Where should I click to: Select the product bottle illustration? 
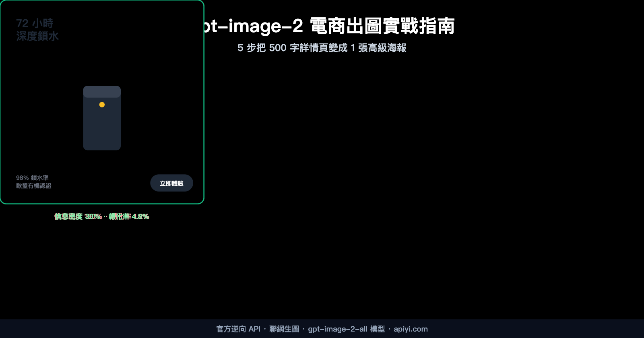pyautogui.click(x=102, y=118)
